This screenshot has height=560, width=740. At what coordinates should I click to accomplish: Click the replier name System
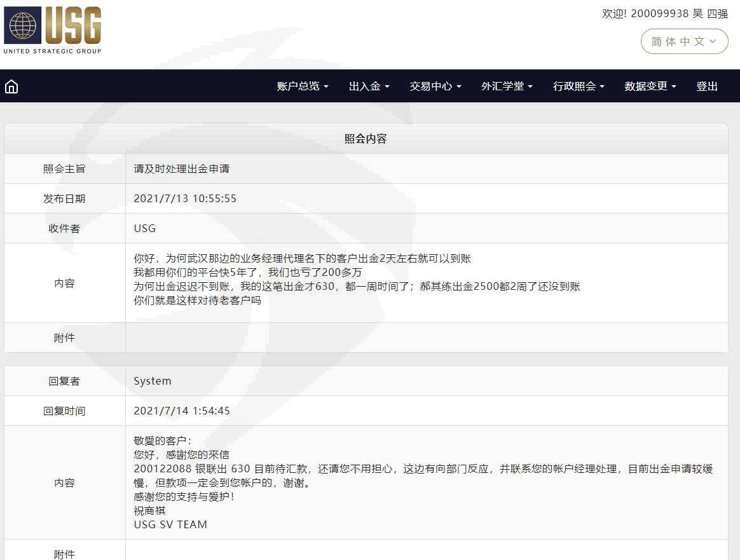[152, 381]
